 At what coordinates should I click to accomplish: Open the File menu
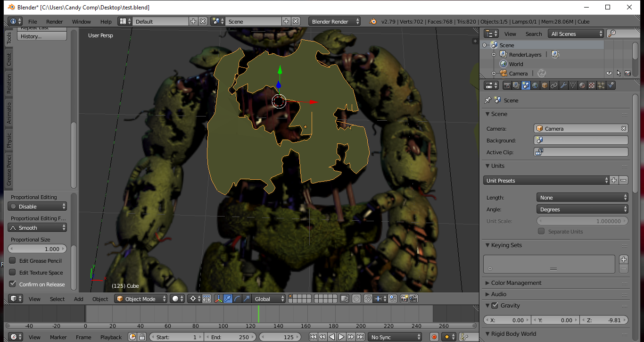[x=33, y=21]
